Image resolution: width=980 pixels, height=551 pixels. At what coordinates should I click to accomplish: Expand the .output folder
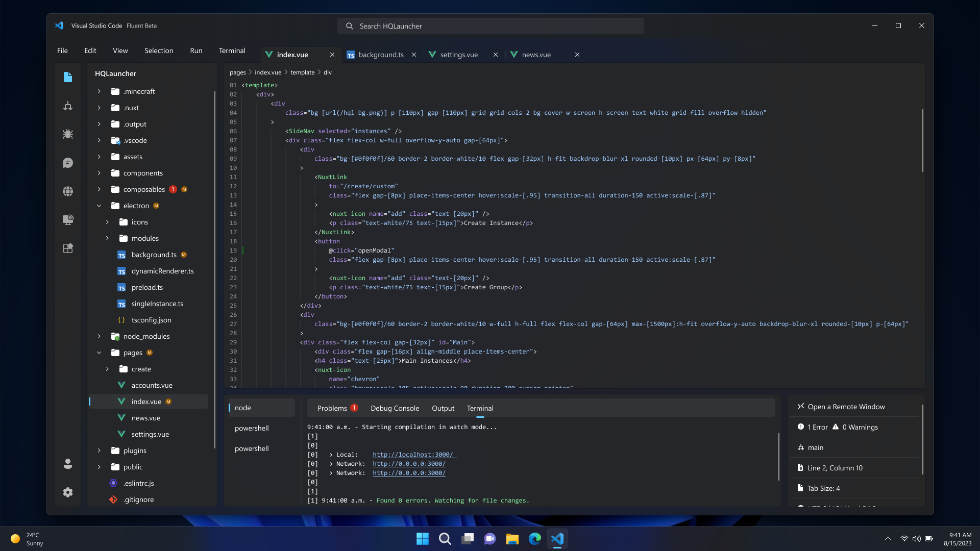click(x=99, y=124)
